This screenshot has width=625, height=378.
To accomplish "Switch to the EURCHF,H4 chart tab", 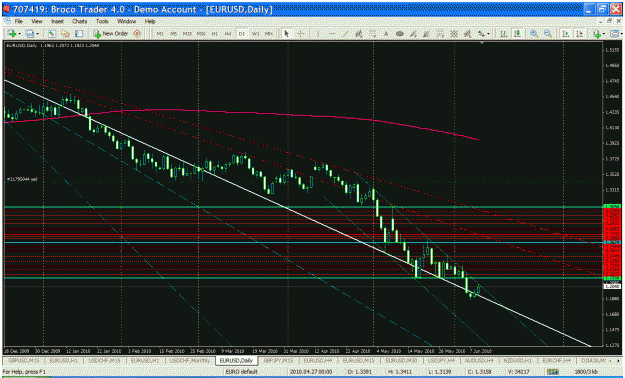I will (557, 360).
